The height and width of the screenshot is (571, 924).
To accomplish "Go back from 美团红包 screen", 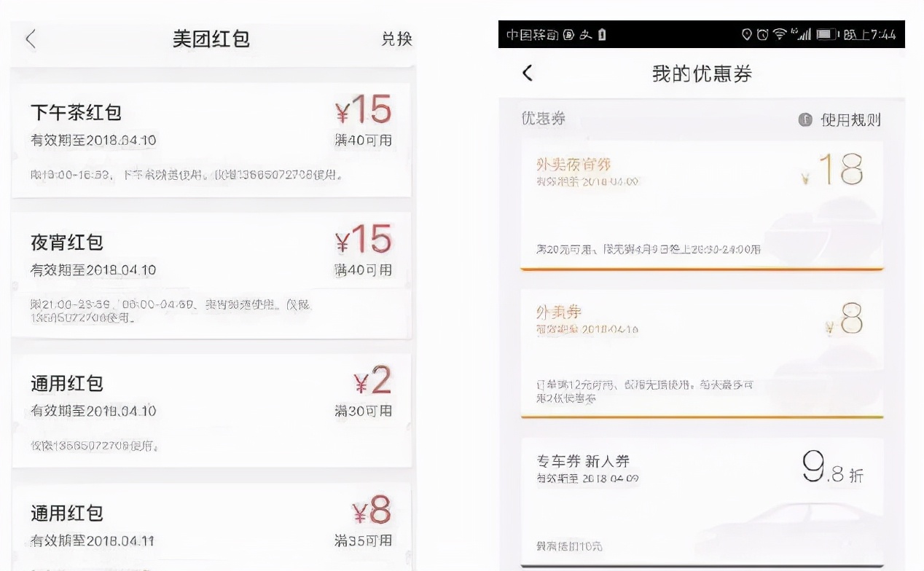I will (31, 39).
